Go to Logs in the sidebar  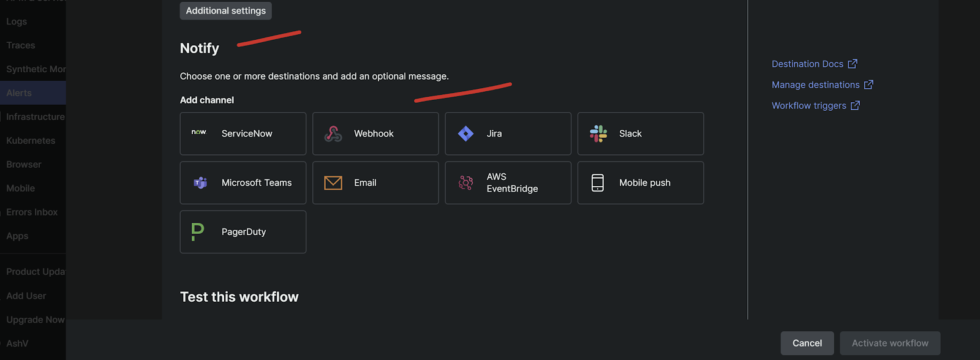tap(17, 21)
